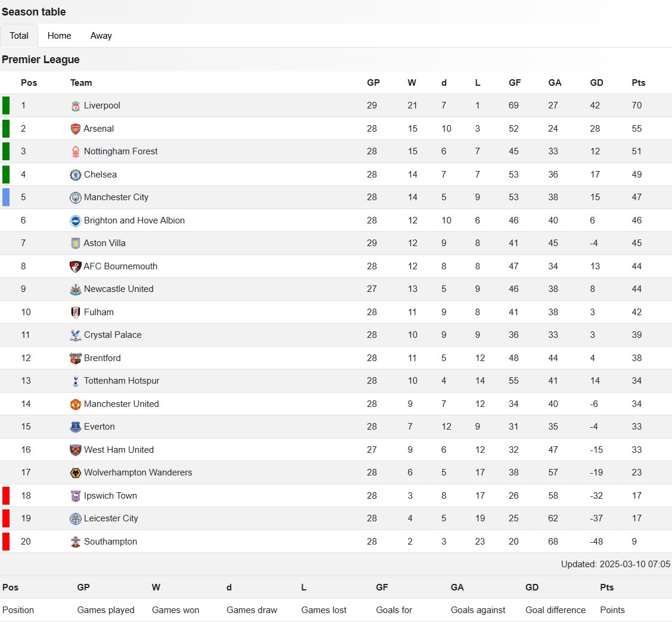This screenshot has width=672, height=622.
Task: Select the Total tab
Action: 19,36
